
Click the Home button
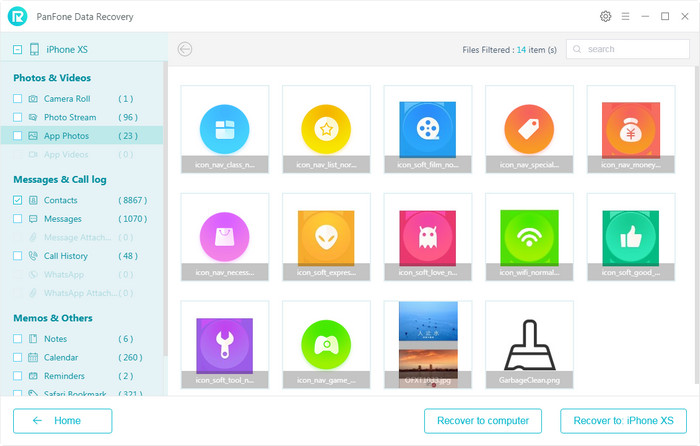click(x=63, y=421)
